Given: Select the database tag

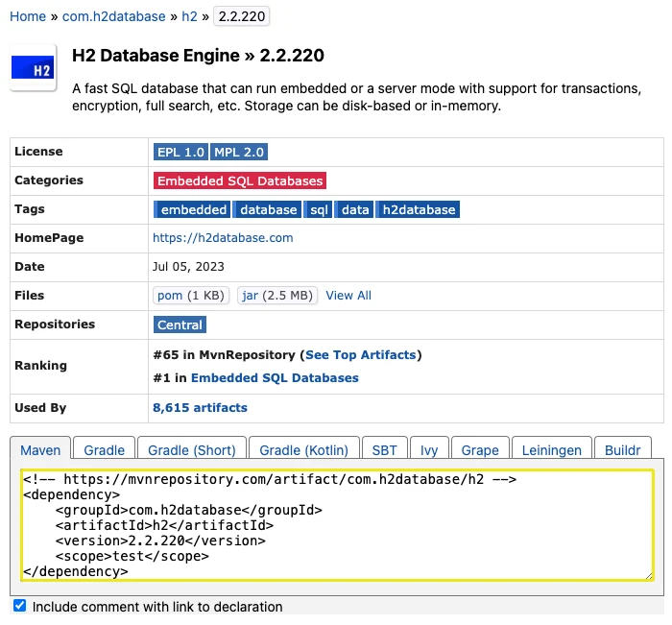Looking at the screenshot, I should (268, 209).
